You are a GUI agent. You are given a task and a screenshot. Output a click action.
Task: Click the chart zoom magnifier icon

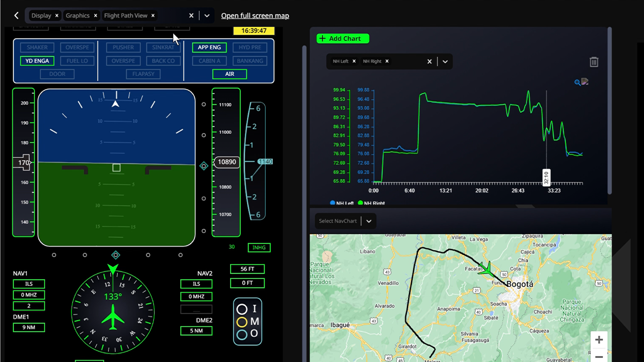click(x=577, y=82)
